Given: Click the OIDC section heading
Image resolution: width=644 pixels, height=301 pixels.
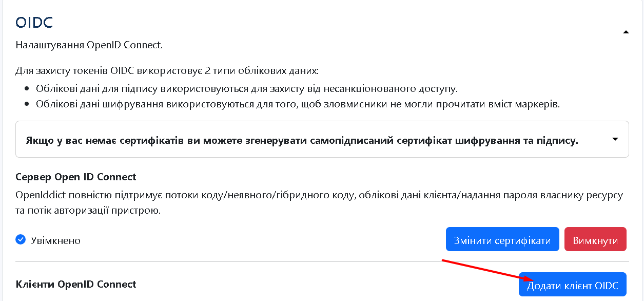Looking at the screenshot, I should click(x=34, y=23).
